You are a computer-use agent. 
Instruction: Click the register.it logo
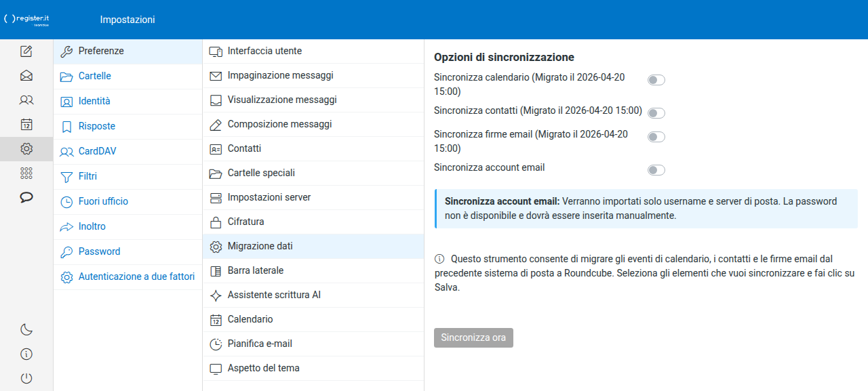tap(27, 20)
